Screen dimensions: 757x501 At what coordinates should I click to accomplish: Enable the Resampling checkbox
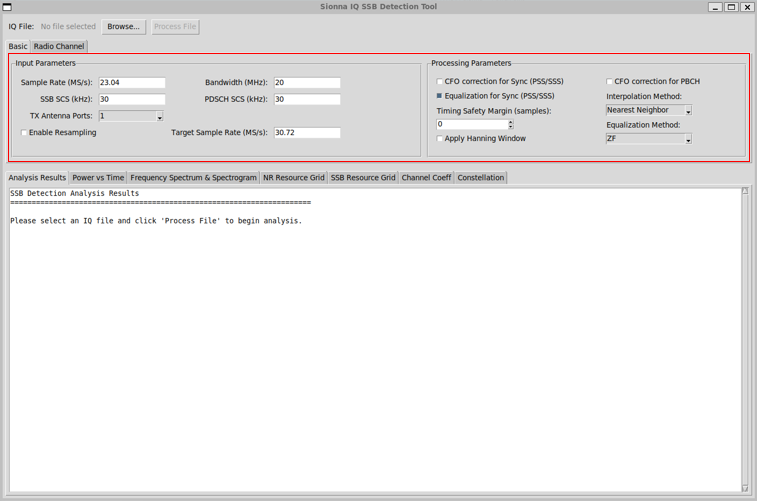25,133
